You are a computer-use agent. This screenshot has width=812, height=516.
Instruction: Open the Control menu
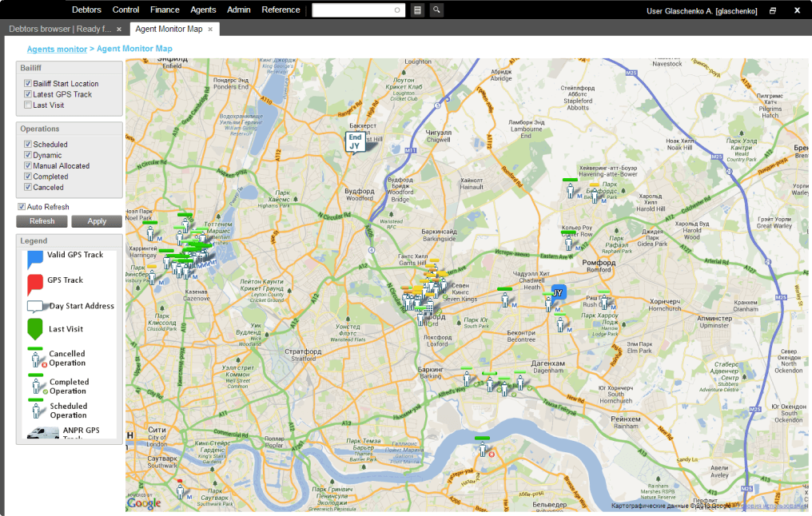(125, 10)
